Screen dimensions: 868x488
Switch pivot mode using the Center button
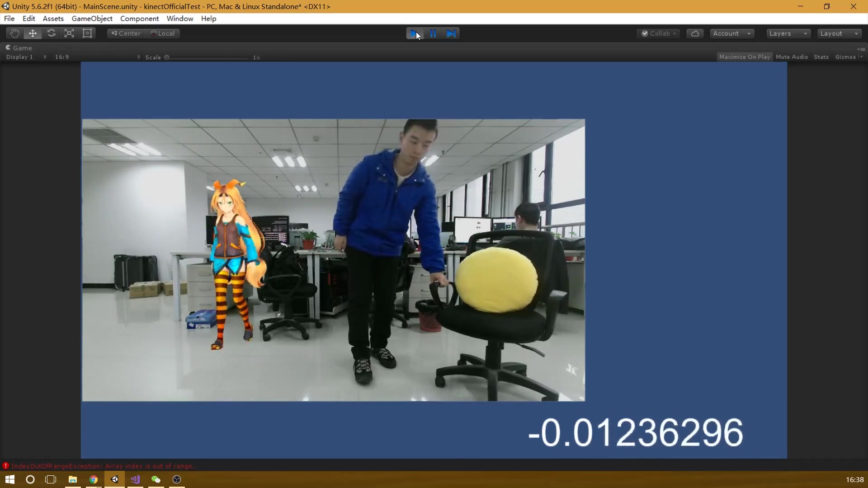(125, 33)
